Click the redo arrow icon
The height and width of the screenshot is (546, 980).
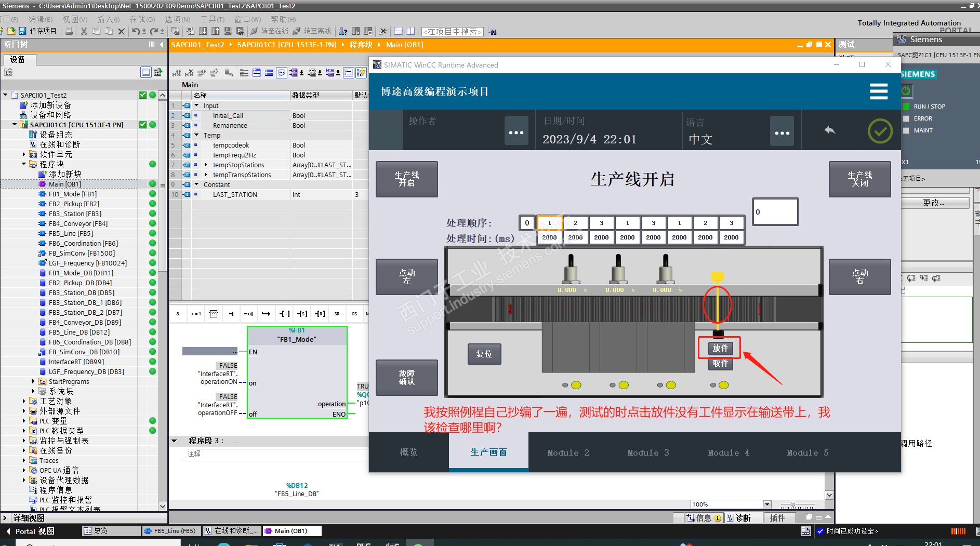154,31
